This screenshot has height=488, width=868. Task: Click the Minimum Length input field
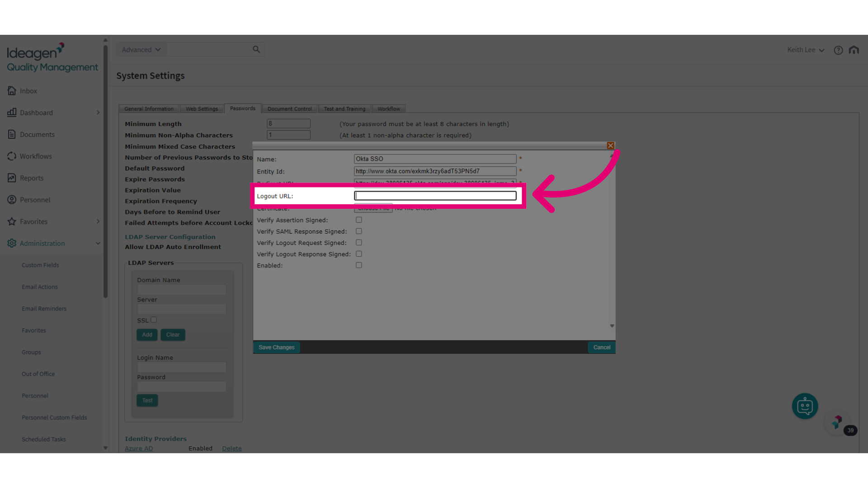[x=288, y=123]
